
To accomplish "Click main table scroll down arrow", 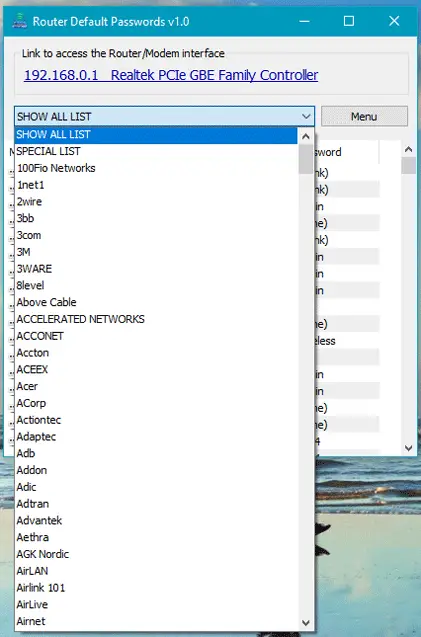I will coord(409,448).
